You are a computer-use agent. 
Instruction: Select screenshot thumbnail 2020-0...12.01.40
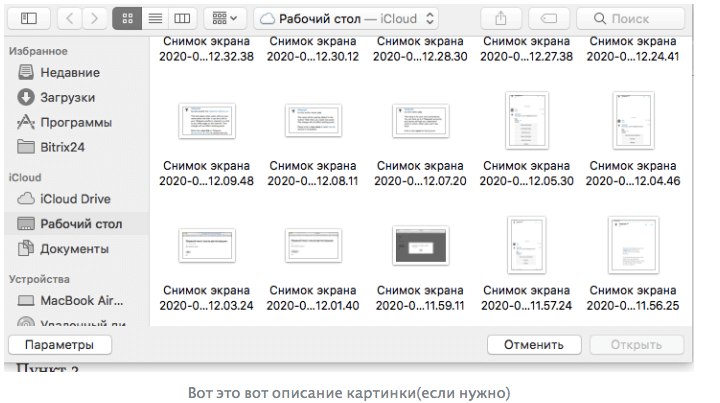coord(313,245)
